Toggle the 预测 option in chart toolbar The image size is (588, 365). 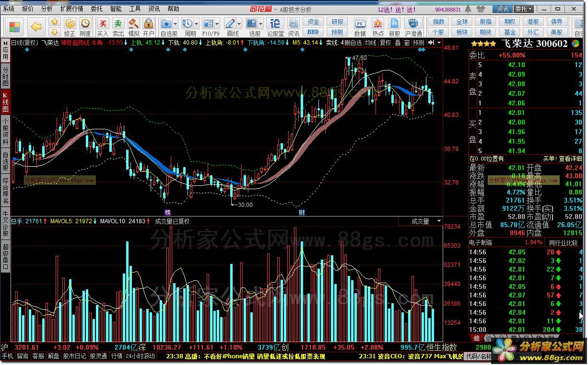(419, 43)
